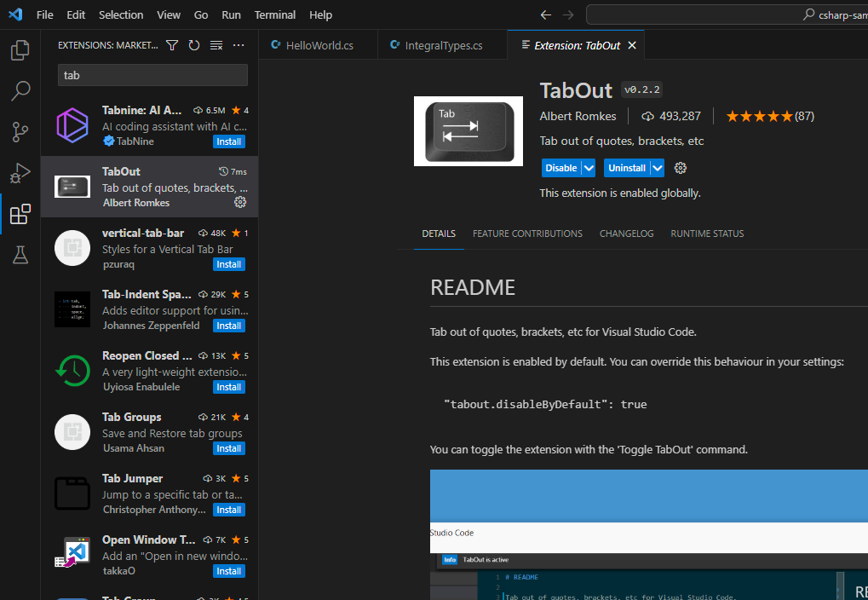Image resolution: width=868 pixels, height=600 pixels.
Task: Install the vertical-tab-bar extension
Action: (x=228, y=264)
